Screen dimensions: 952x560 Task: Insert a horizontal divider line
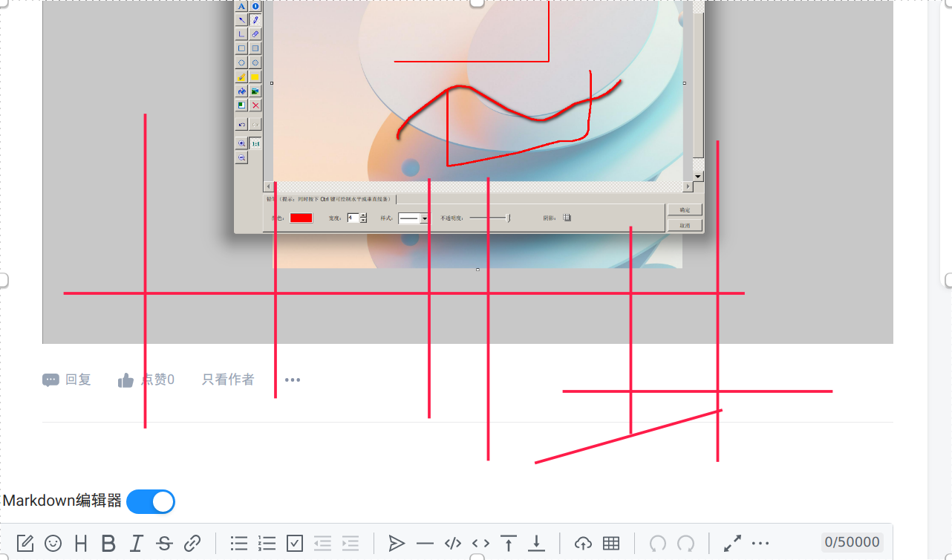425,544
